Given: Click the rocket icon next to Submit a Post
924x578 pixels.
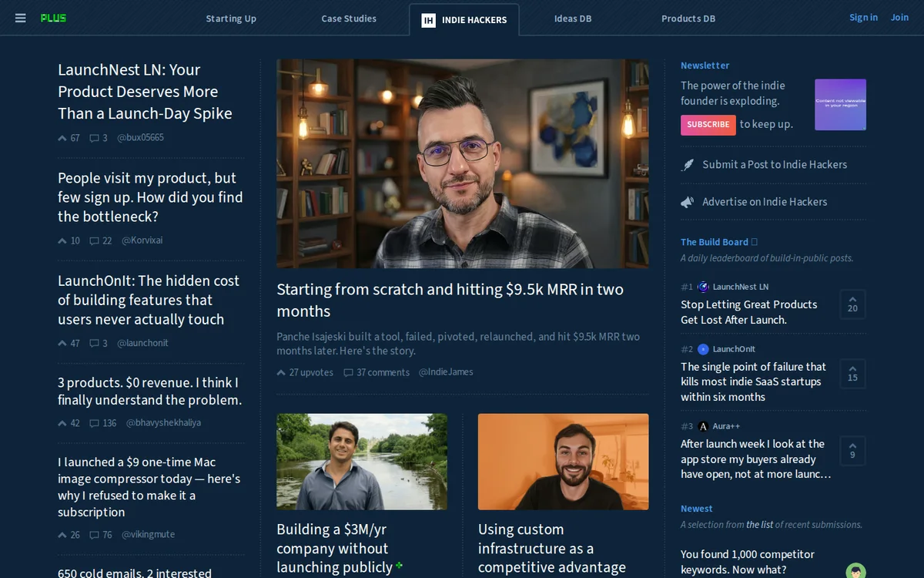Looking at the screenshot, I should coord(688,165).
